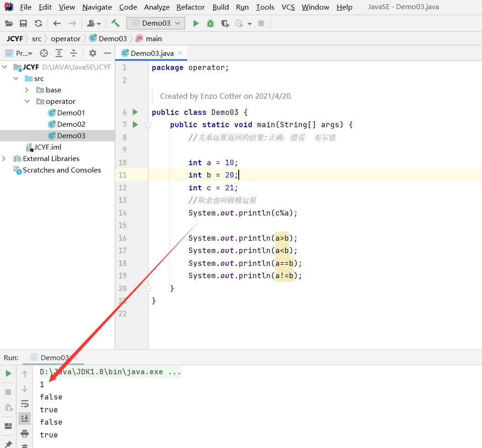Select Demo03 in project tree
The height and width of the screenshot is (448, 482).
[67, 136]
